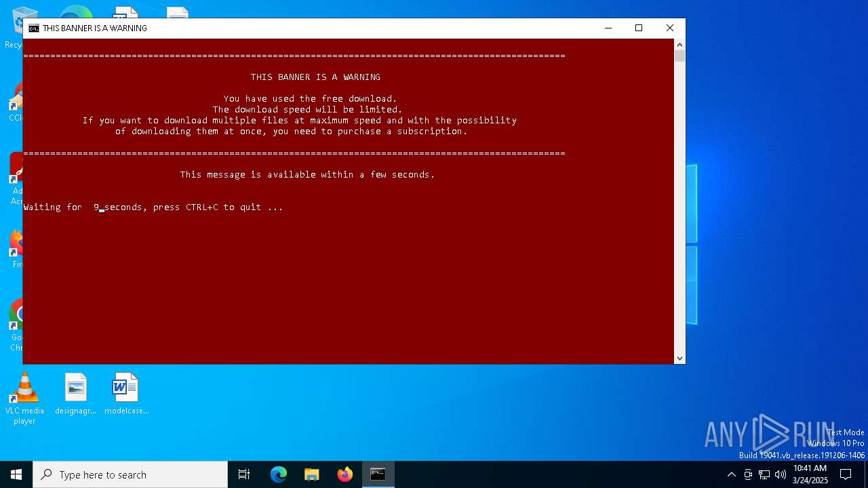Viewport: 868px width, 488px height.
Task: Open the console window system menu icon
Action: click(x=33, y=28)
